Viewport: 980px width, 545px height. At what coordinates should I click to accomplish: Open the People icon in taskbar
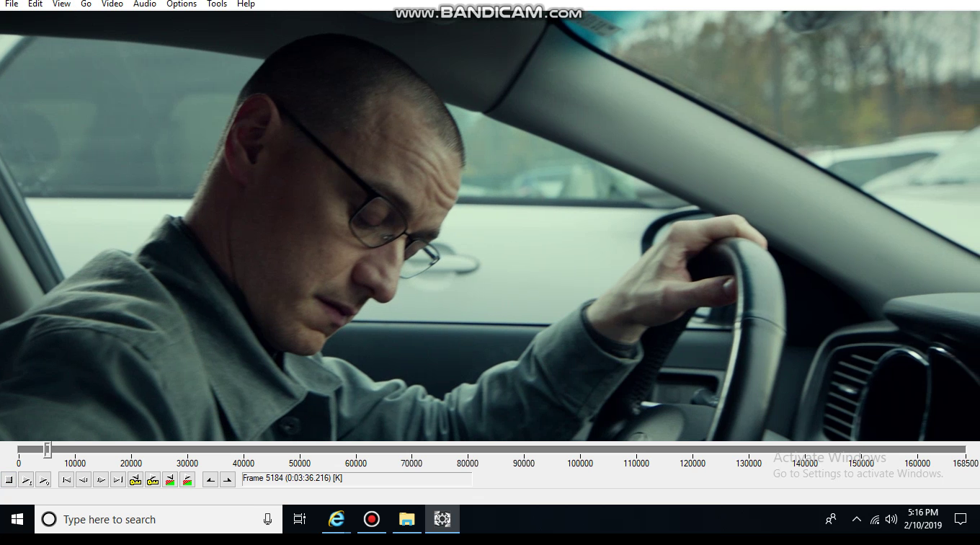(x=831, y=519)
